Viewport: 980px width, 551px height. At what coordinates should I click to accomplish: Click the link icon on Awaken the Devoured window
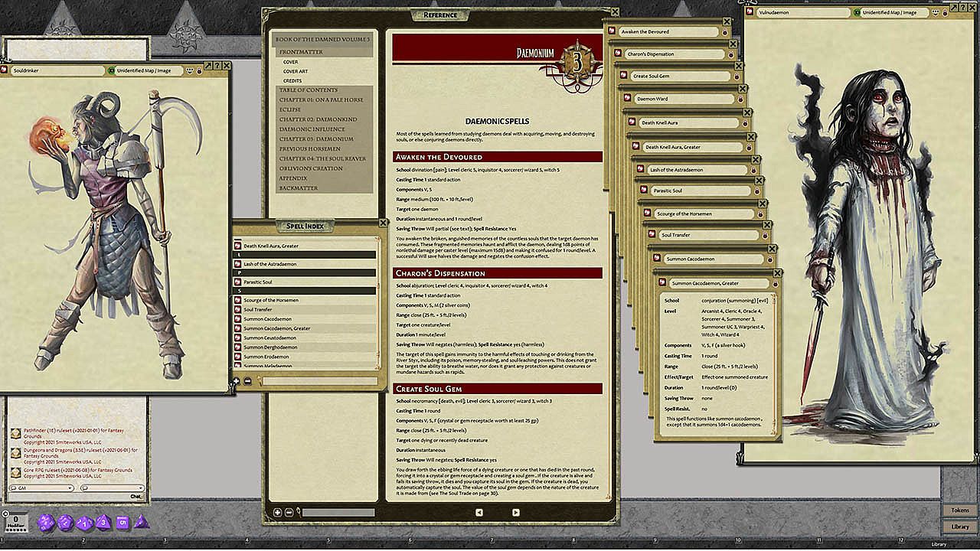coord(613,32)
